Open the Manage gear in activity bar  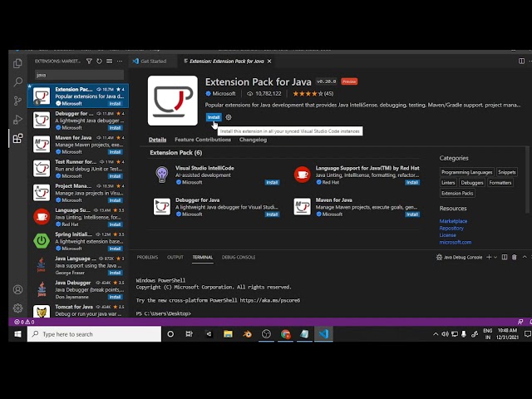pyautogui.click(x=17, y=308)
